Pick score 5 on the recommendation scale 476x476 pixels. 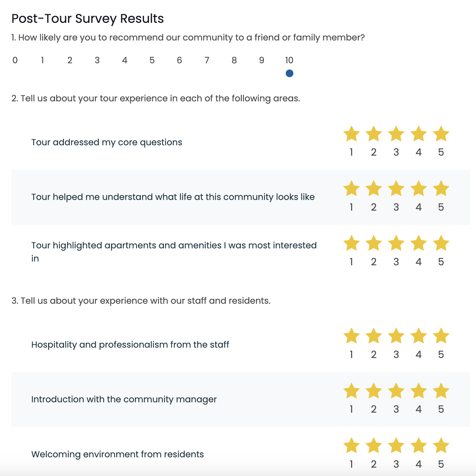pos(152,61)
